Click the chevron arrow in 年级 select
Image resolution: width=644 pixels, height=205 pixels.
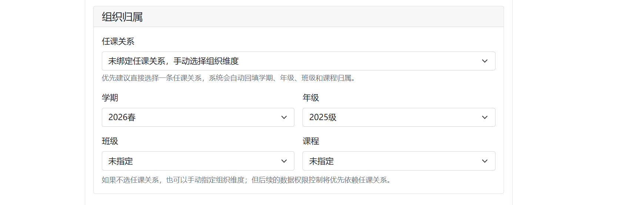pyautogui.click(x=485, y=118)
